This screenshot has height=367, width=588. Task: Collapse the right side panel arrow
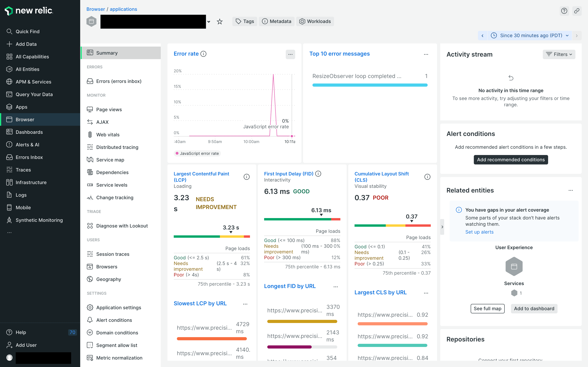[442, 227]
